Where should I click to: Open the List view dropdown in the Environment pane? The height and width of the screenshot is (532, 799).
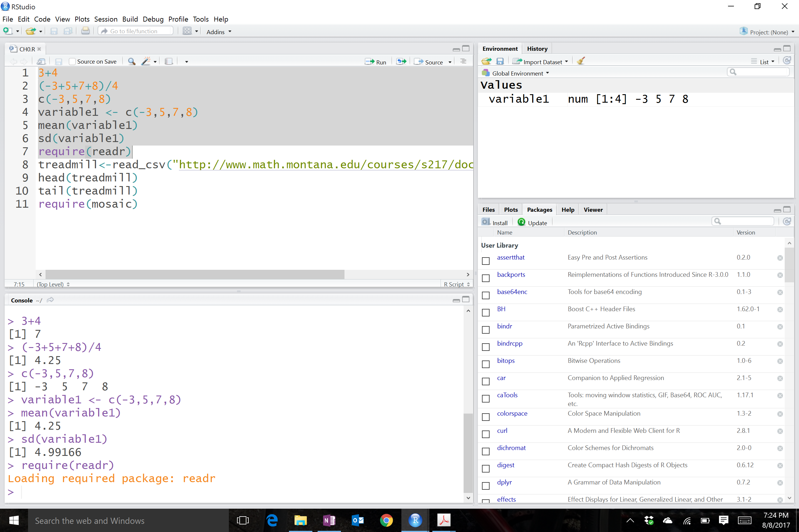pyautogui.click(x=767, y=62)
